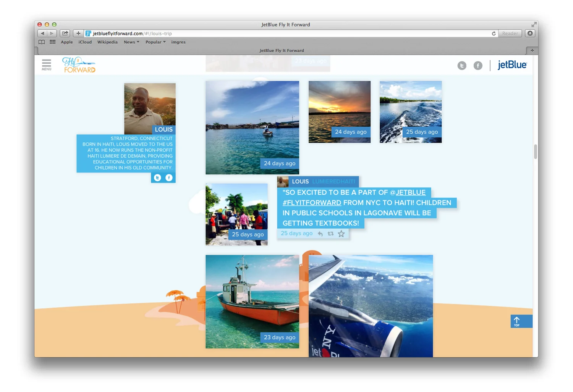
Task: Open the Wikipedia bookmark
Action: click(x=107, y=42)
